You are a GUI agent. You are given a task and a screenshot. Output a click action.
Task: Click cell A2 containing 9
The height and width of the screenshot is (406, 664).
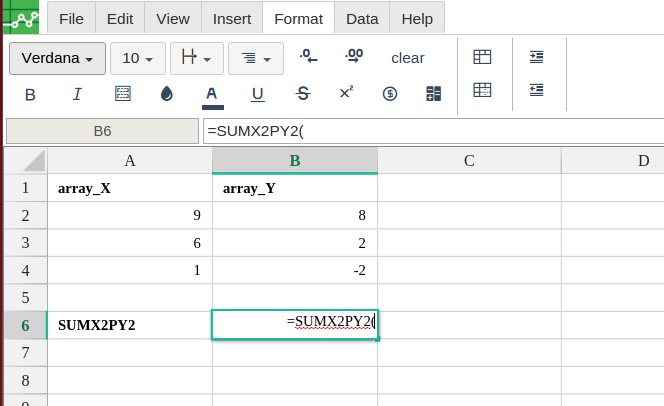[130, 215]
